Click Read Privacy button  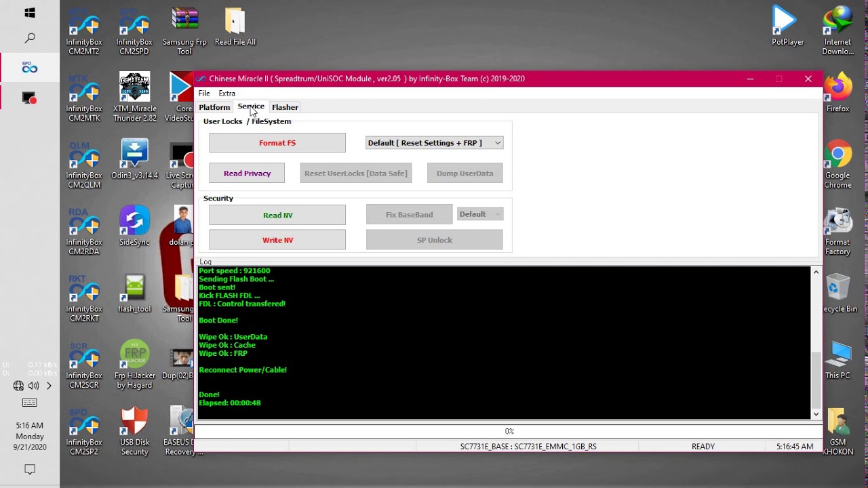coord(248,174)
